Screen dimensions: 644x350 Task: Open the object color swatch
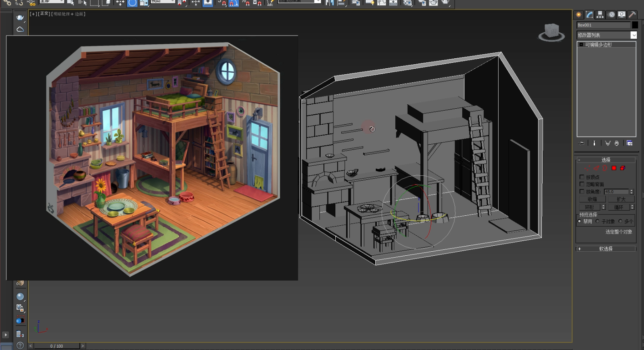pyautogui.click(x=635, y=25)
